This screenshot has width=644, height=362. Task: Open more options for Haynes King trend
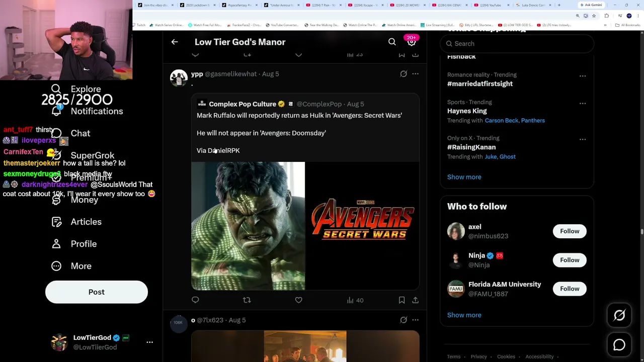[583, 103]
